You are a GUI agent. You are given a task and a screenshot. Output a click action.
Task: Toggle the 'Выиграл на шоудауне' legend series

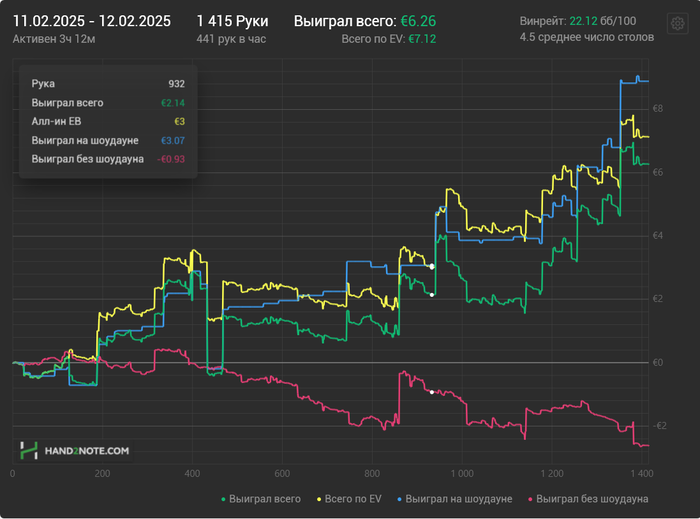coord(454,499)
